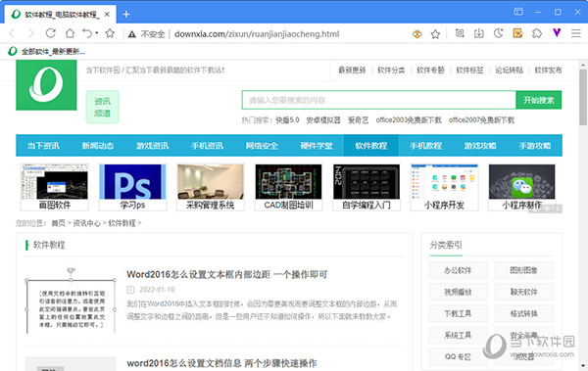Click hot search 安卓模拟器
This screenshot has width=588, height=371.
click(323, 120)
